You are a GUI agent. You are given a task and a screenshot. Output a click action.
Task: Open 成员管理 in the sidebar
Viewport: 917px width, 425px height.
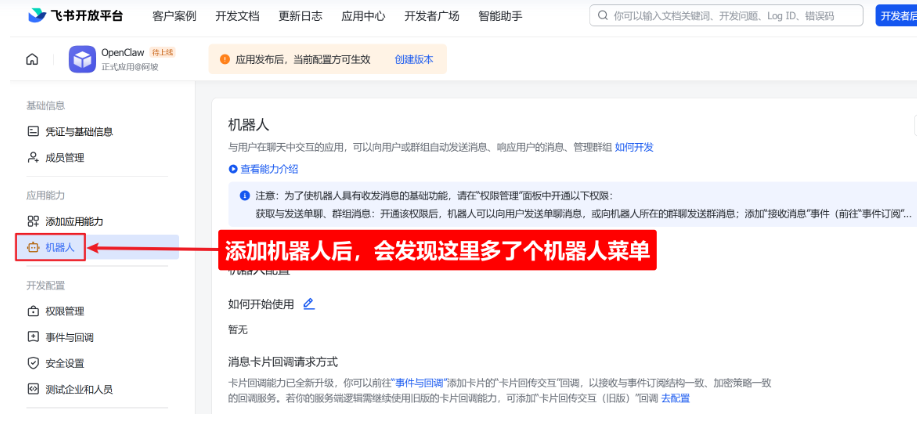coord(64,157)
